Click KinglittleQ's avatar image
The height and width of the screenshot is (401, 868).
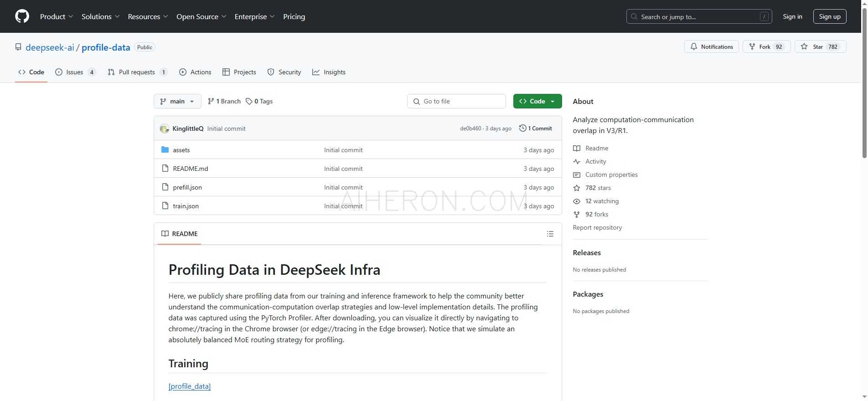pos(165,129)
